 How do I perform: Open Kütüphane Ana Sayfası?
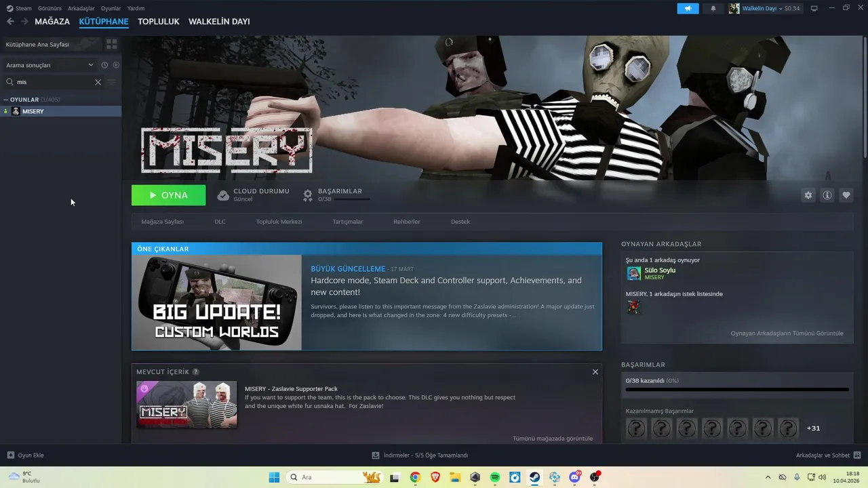pyautogui.click(x=51, y=44)
